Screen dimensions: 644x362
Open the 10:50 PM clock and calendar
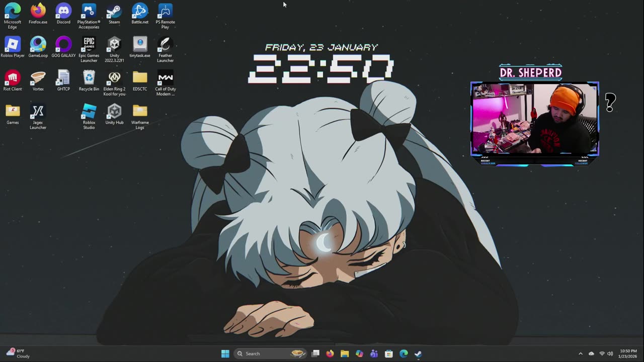pos(628,353)
